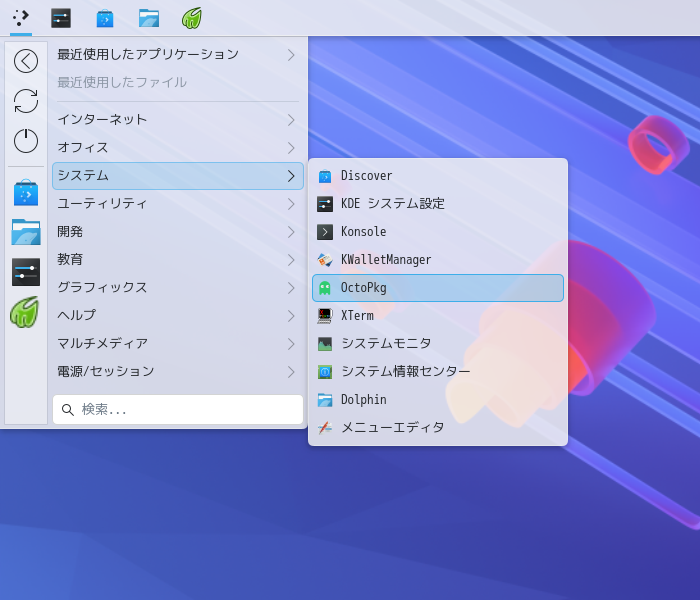700x600 pixels.
Task: Expand the グラフィックス category arrow
Action: pyautogui.click(x=291, y=288)
